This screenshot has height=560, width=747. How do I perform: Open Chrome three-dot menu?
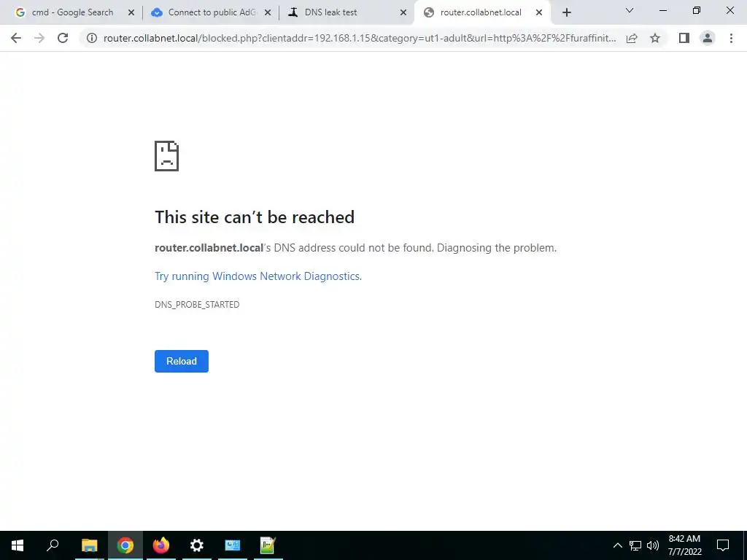click(731, 38)
